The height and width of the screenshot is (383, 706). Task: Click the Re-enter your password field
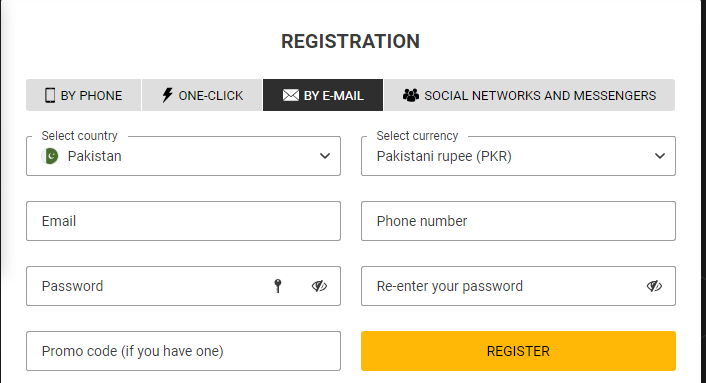518,286
